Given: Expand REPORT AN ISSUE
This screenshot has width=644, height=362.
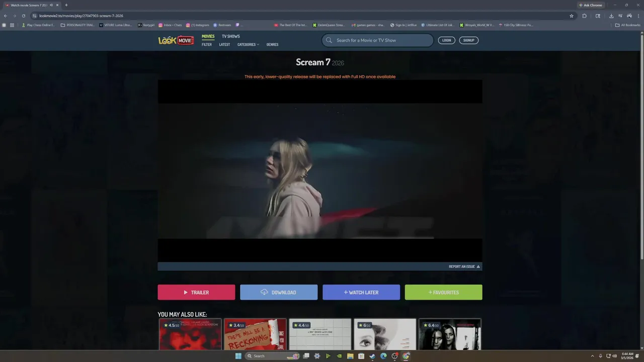Looking at the screenshot, I should coord(464,266).
